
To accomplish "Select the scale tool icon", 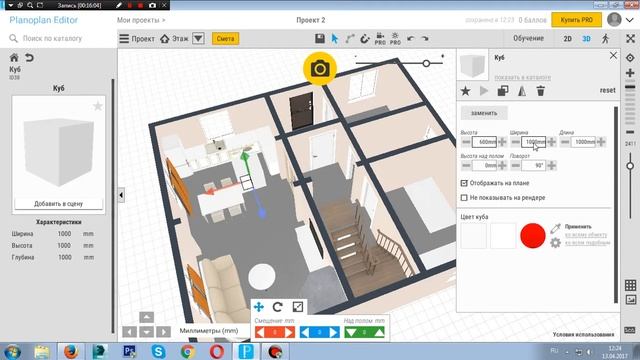I will pyautogui.click(x=298, y=307).
